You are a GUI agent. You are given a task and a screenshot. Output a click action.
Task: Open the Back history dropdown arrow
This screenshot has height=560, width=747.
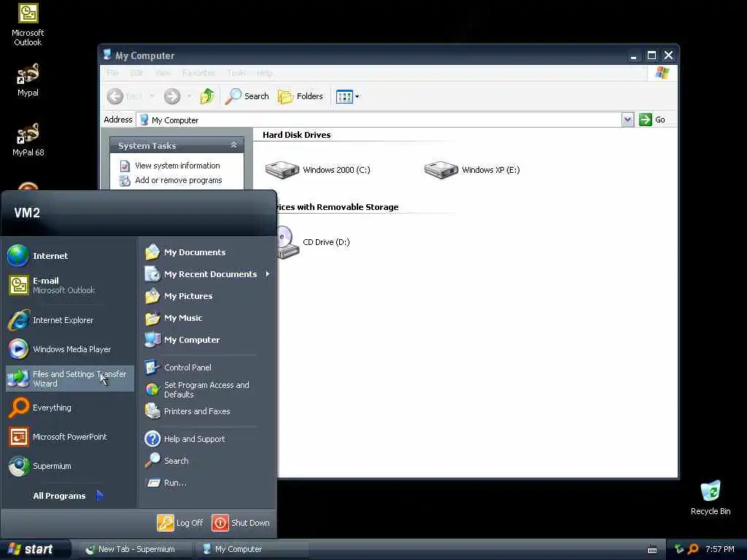click(152, 96)
